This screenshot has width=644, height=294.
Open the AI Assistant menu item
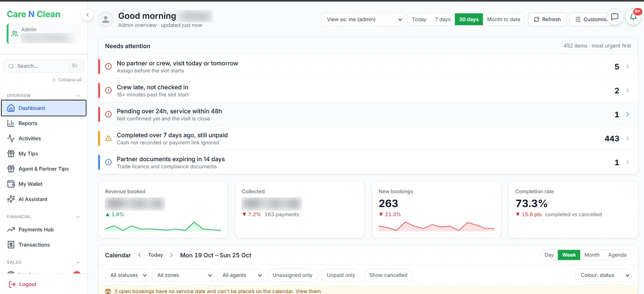pyautogui.click(x=43, y=199)
